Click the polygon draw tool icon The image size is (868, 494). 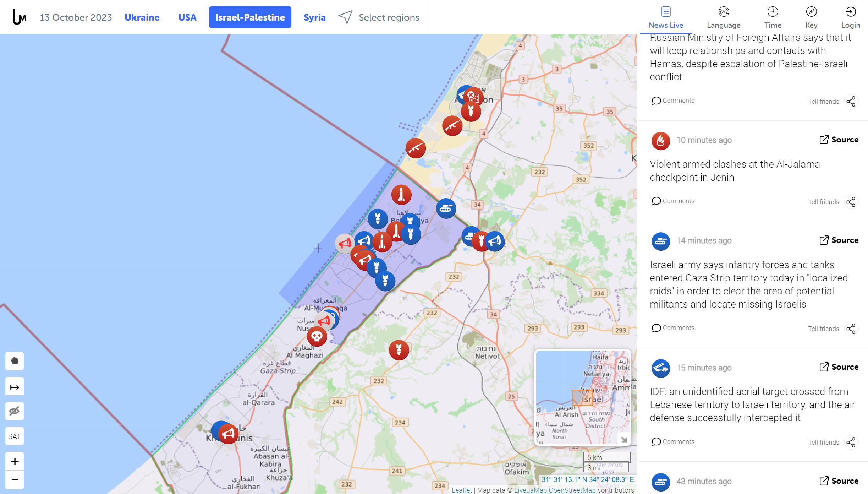point(15,361)
